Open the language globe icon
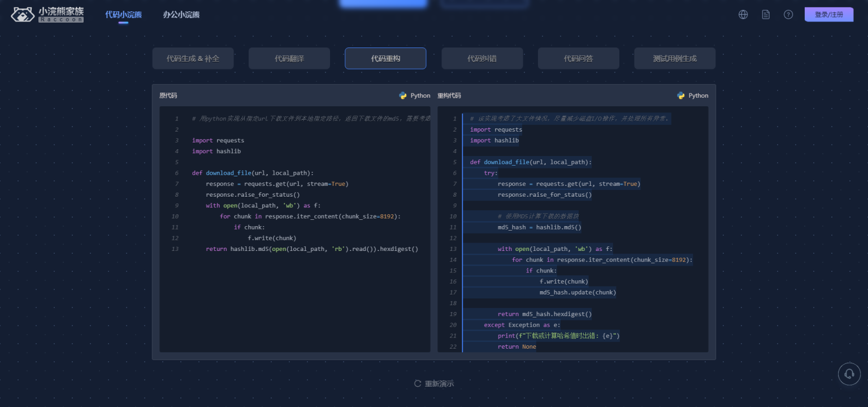868x407 pixels. coord(743,15)
